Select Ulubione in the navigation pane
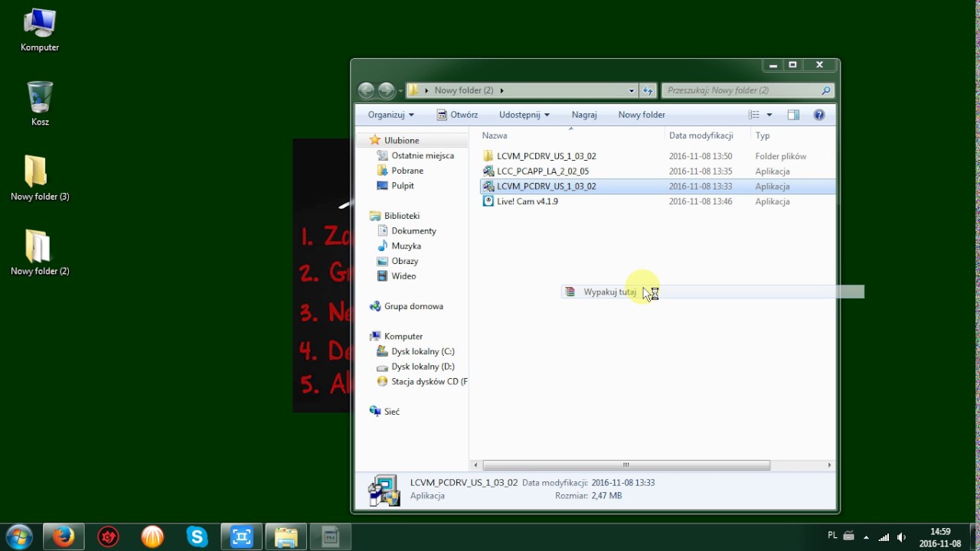This screenshot has height=551, width=980. 401,140
